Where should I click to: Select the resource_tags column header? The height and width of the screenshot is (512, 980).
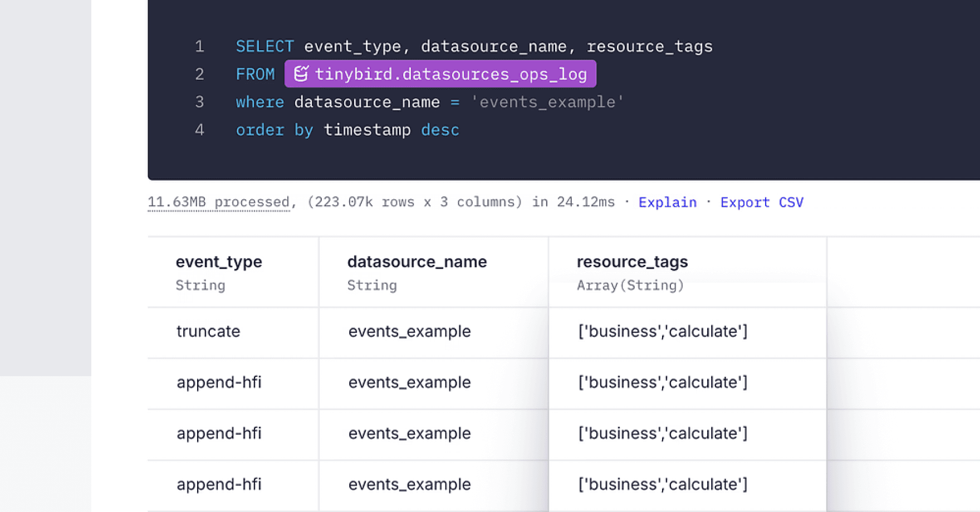633,262
